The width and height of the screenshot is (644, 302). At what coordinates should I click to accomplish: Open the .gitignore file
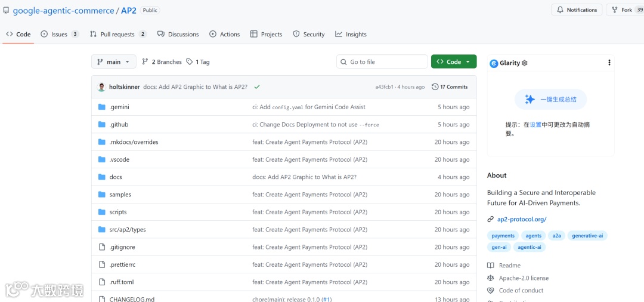tap(122, 247)
